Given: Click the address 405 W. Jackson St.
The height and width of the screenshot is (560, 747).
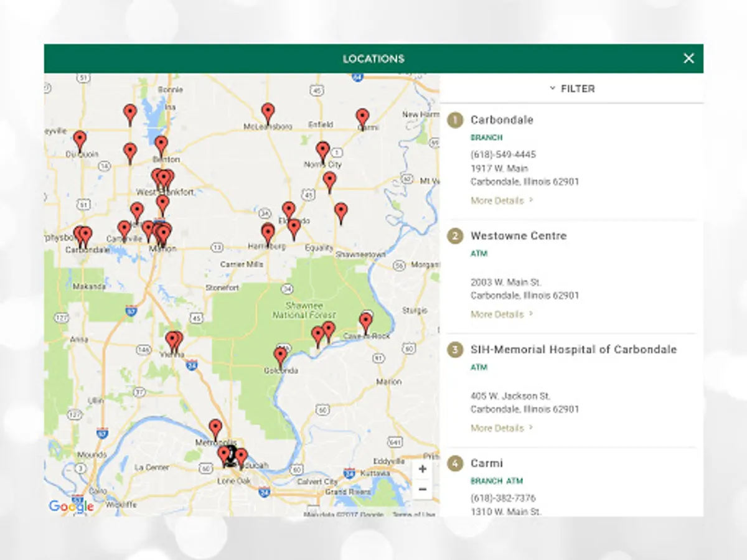Looking at the screenshot, I should coord(510,396).
